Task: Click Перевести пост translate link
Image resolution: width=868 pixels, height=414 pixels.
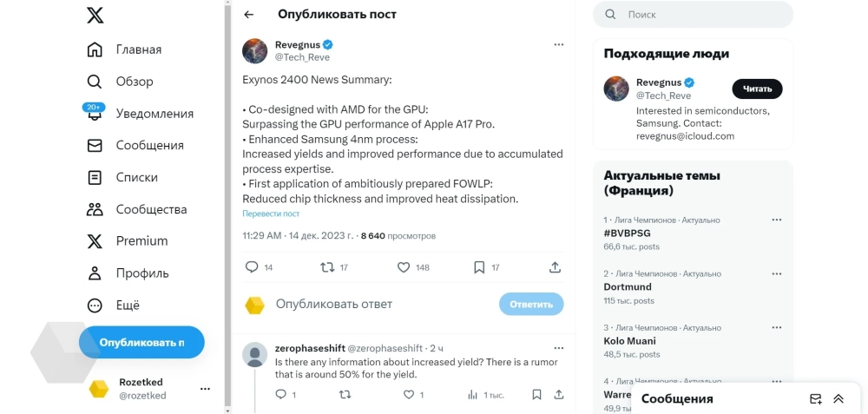Action: click(271, 214)
